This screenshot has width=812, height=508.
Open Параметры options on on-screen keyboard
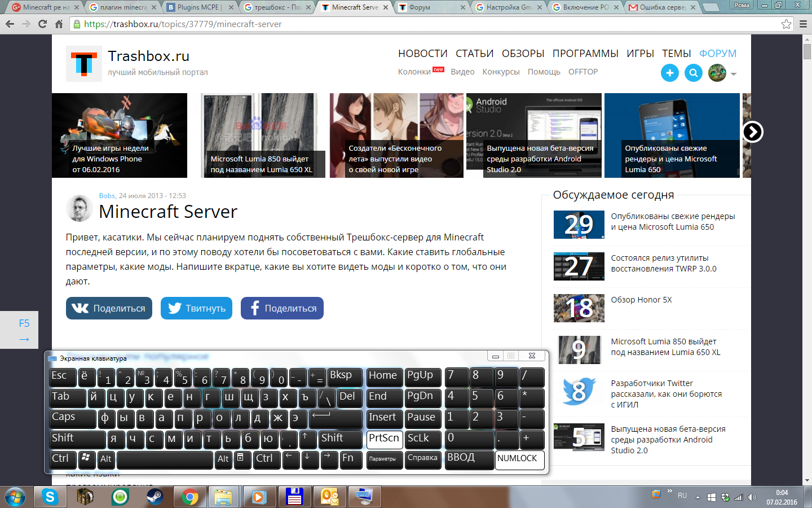click(385, 460)
